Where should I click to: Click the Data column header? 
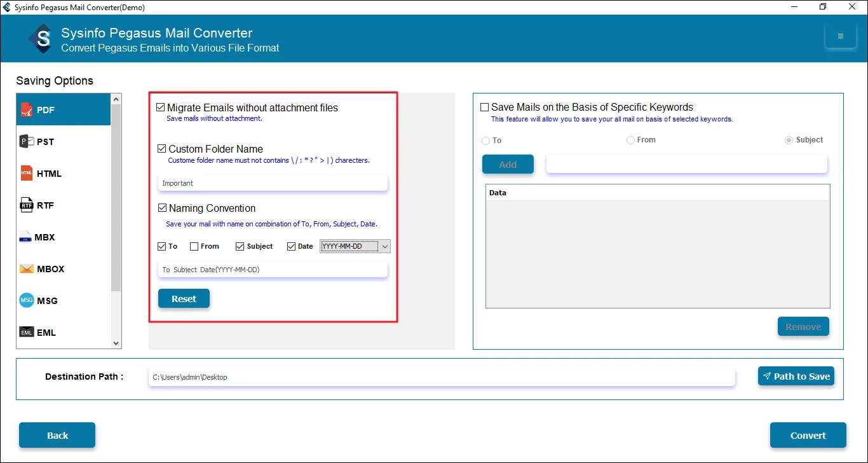pos(658,193)
